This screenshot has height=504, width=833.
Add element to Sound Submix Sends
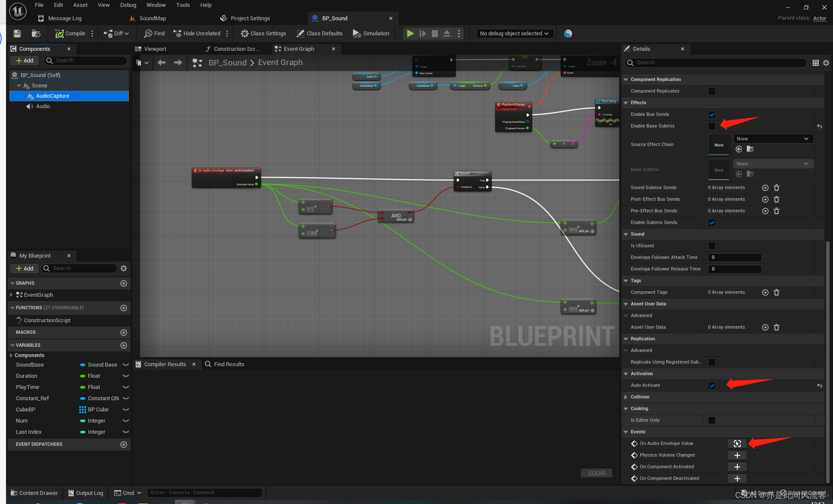click(x=765, y=187)
